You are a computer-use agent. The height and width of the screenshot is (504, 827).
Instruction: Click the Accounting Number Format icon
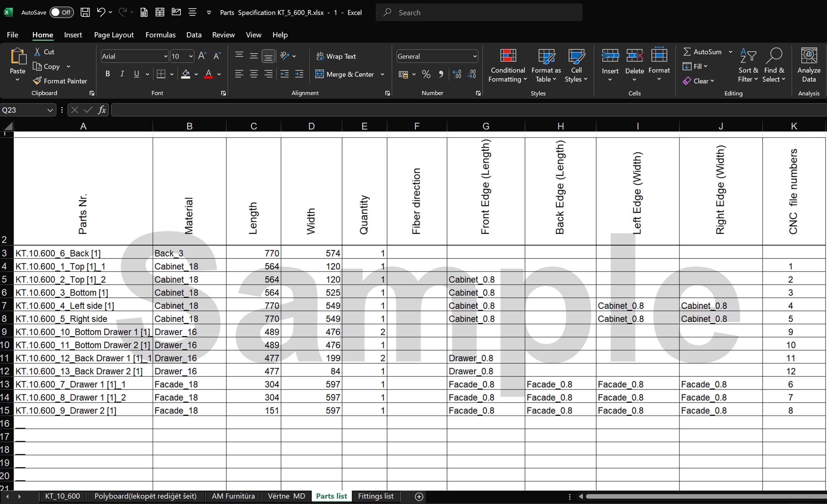click(403, 74)
